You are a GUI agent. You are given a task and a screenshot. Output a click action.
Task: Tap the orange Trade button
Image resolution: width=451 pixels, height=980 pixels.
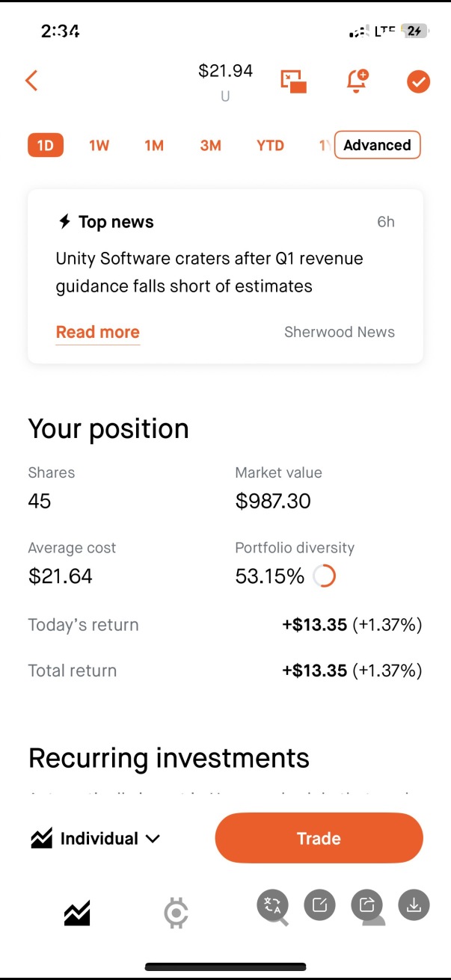click(319, 838)
